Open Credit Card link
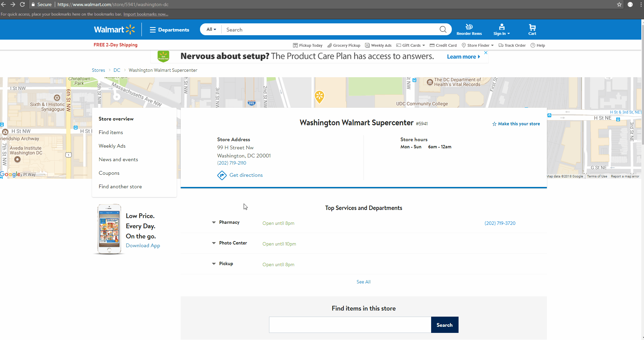The image size is (644, 340). point(443,45)
